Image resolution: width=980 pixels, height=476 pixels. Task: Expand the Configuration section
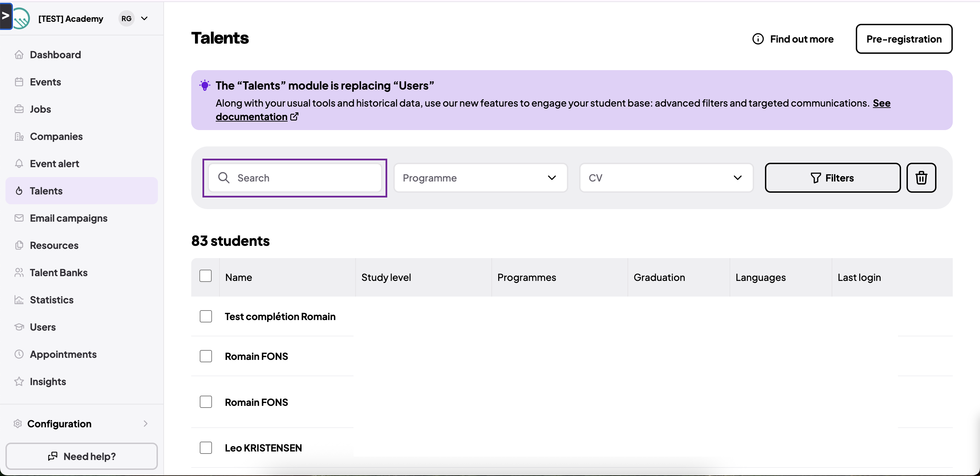click(x=81, y=424)
